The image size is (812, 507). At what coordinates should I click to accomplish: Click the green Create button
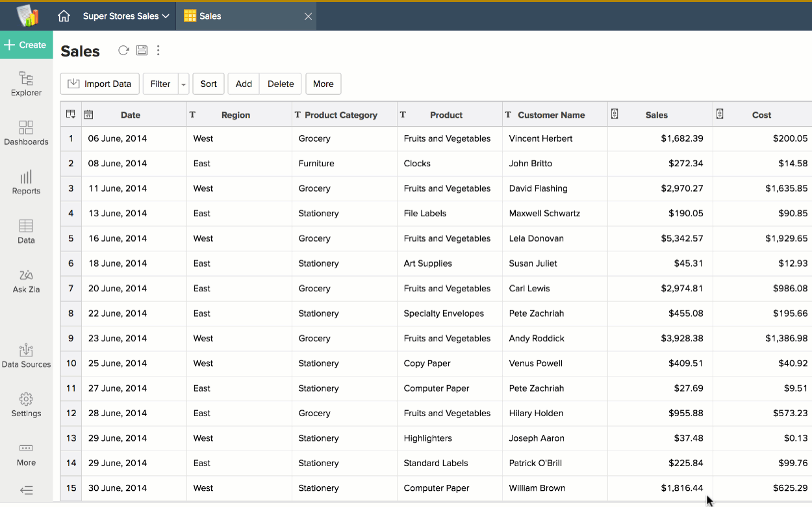pyautogui.click(x=26, y=45)
